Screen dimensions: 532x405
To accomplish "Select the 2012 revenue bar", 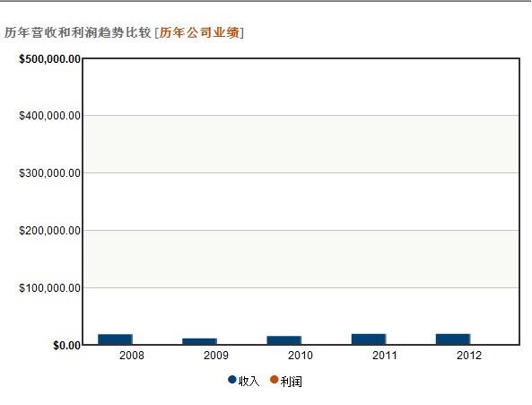I will (453, 339).
